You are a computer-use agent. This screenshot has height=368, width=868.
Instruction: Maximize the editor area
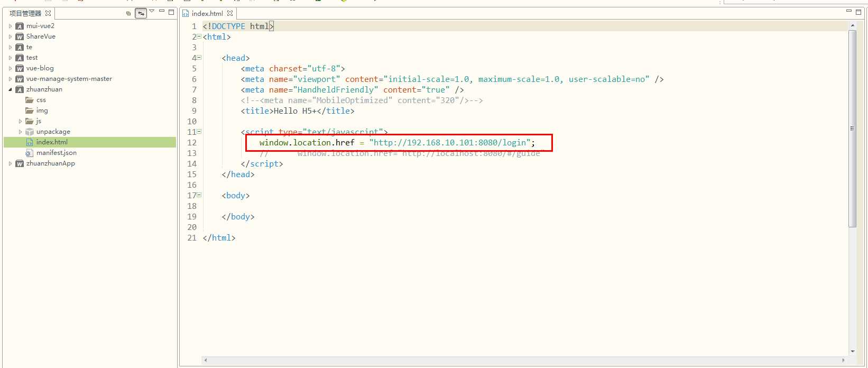[x=858, y=12]
